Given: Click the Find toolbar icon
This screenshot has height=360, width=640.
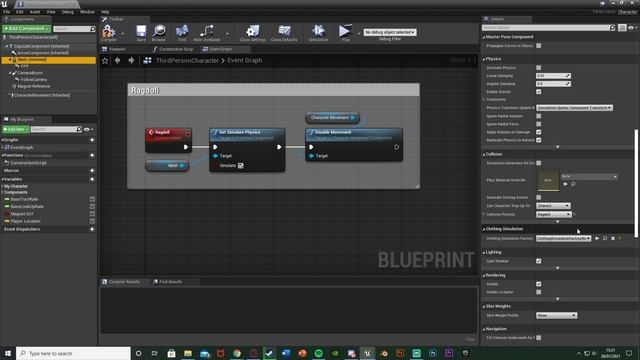Looking at the screenshot, I should (182, 33).
